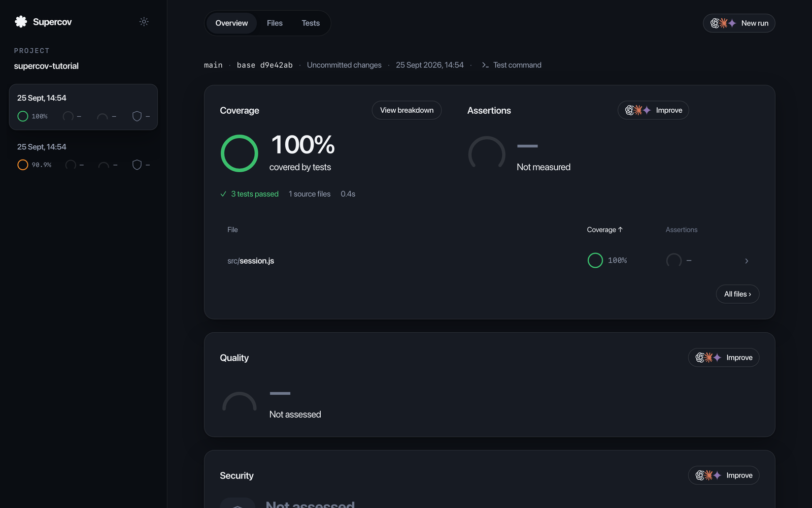Click quality gauge icon in 90.9% run
This screenshot has width=812, height=508.
(104, 165)
